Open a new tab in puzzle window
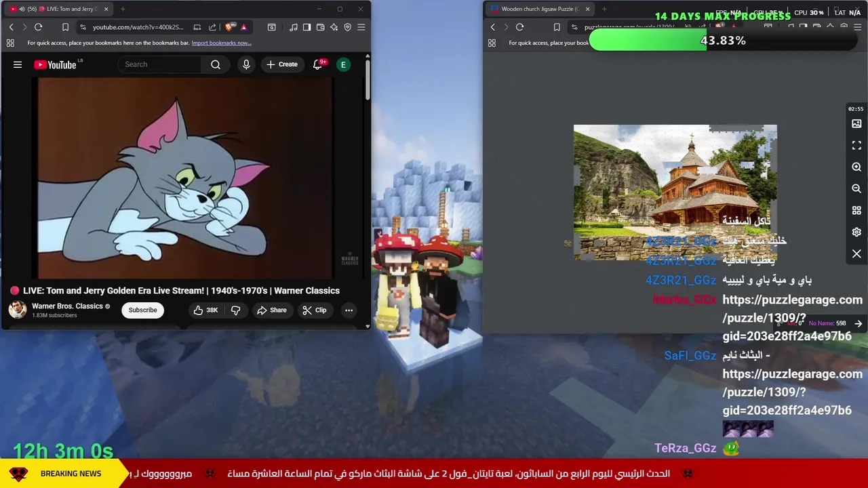868x488 pixels. [x=604, y=9]
